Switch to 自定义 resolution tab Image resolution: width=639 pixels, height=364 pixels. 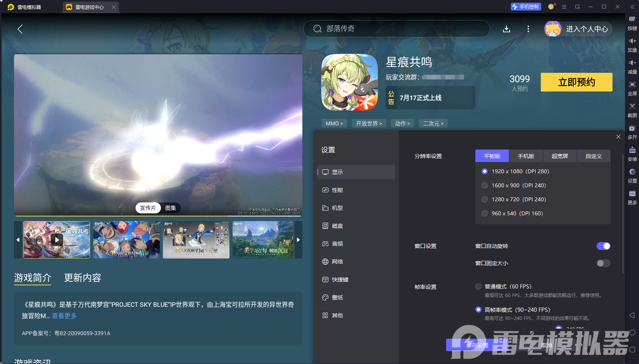pyautogui.click(x=594, y=156)
